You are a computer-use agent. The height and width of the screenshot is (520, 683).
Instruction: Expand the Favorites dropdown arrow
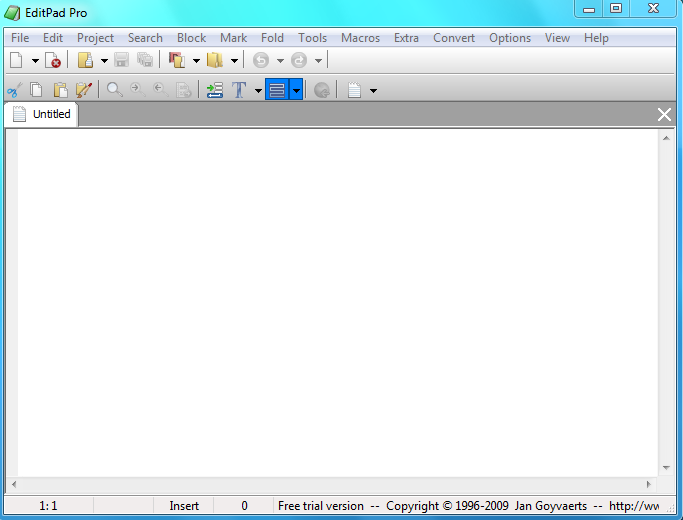click(234, 61)
